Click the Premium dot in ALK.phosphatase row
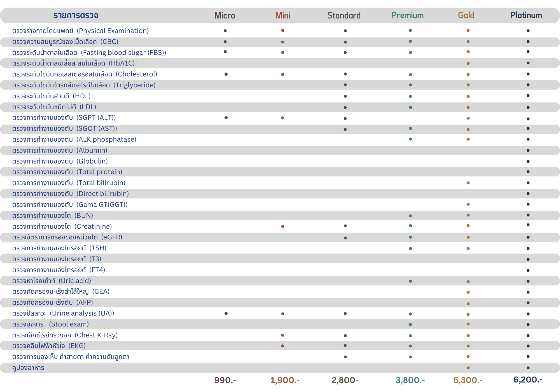 click(x=410, y=139)
